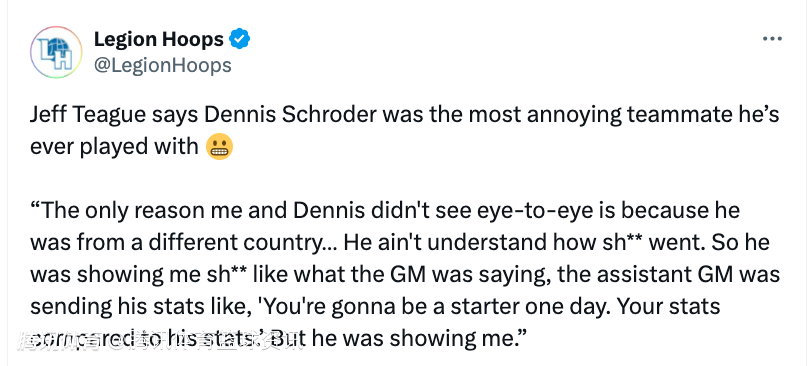The height and width of the screenshot is (366, 812).
Task: Click the Chinese watermark over the last line
Action: 161,342
